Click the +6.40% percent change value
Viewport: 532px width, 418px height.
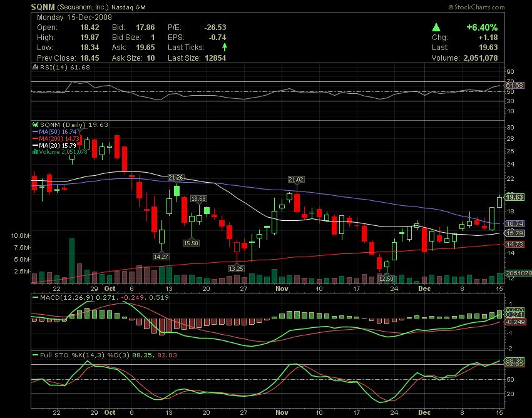(482, 28)
